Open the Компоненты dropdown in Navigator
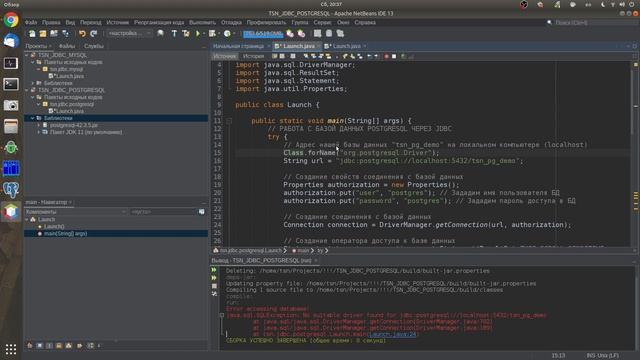 pos(76,212)
